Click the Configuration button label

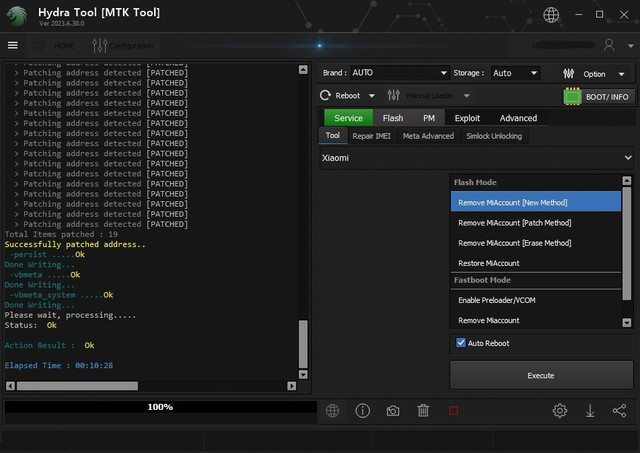(x=131, y=46)
